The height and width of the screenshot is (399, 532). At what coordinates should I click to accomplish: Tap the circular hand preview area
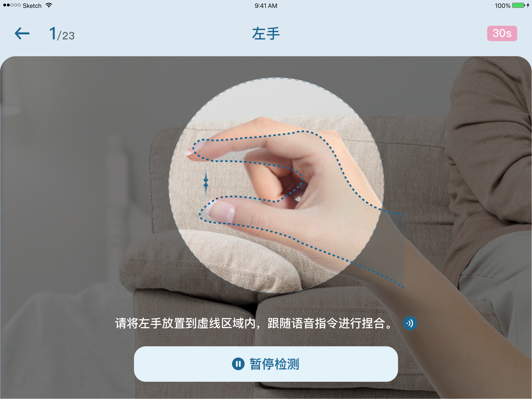click(x=276, y=185)
